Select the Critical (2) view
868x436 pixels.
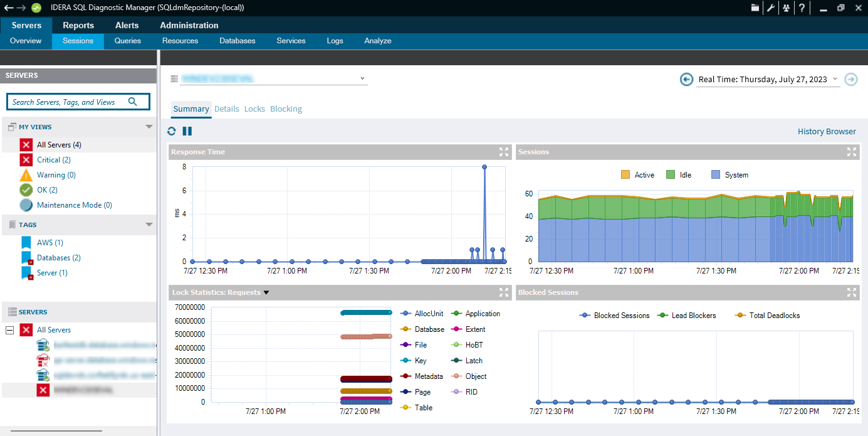click(x=53, y=160)
